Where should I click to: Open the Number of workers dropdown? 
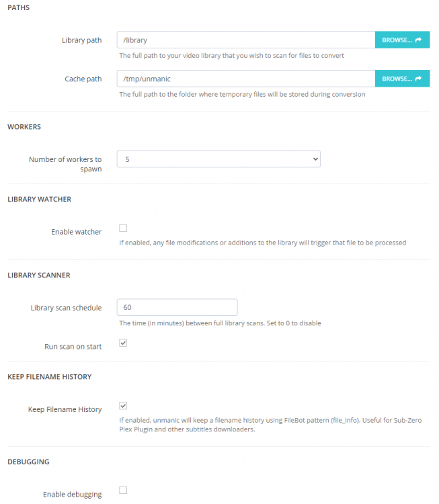(218, 159)
